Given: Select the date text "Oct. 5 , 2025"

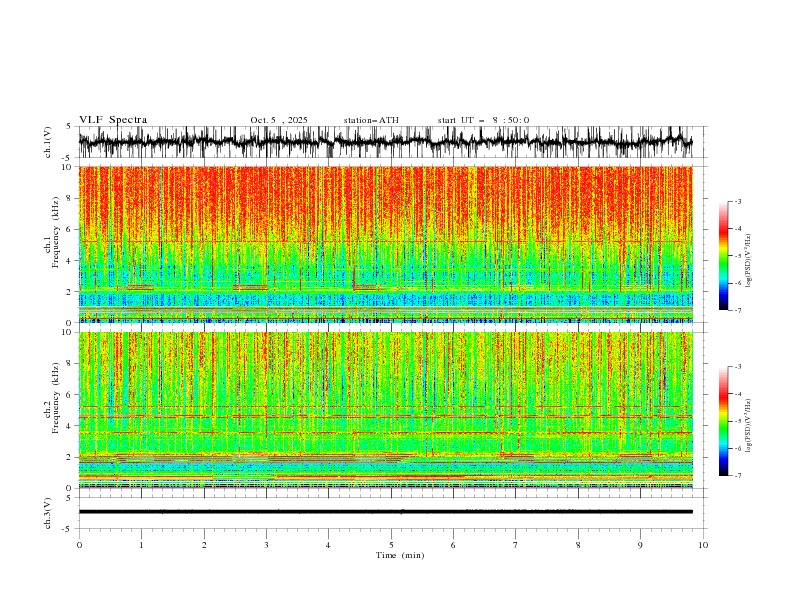Looking at the screenshot, I should [x=279, y=120].
